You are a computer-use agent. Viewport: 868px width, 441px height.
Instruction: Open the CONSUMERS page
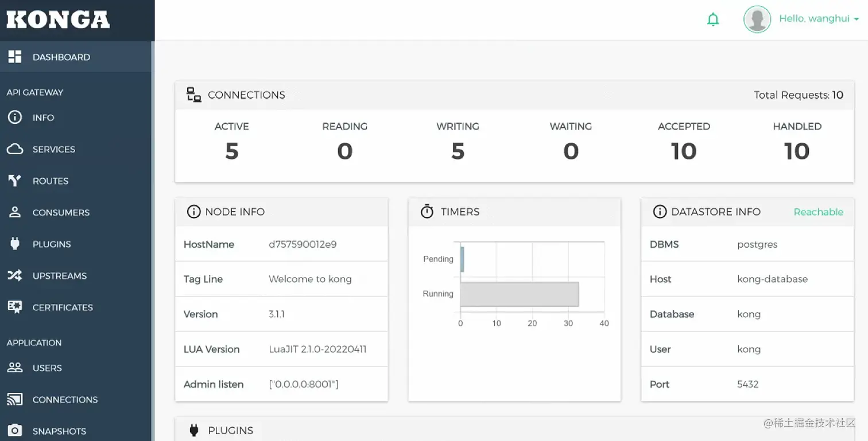76,212
